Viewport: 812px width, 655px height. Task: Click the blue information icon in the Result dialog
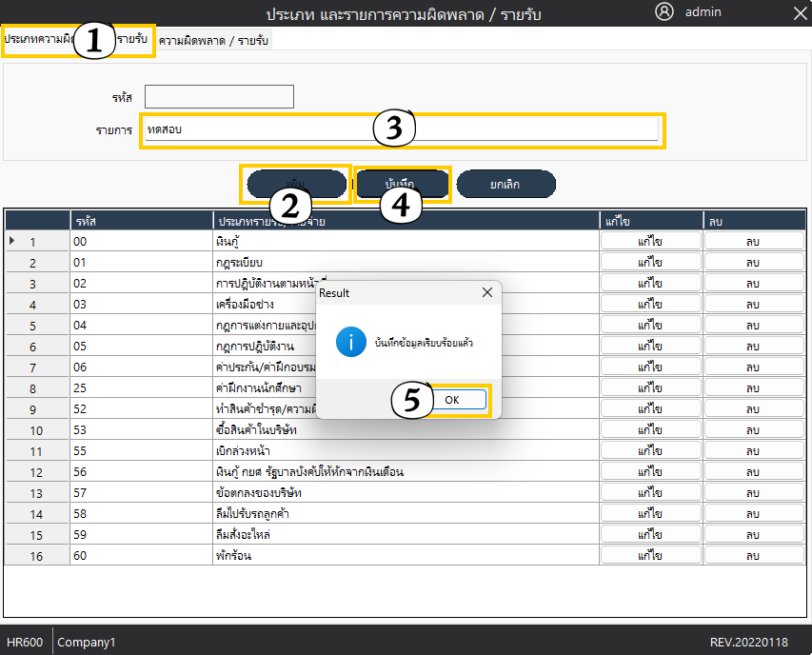coord(350,342)
